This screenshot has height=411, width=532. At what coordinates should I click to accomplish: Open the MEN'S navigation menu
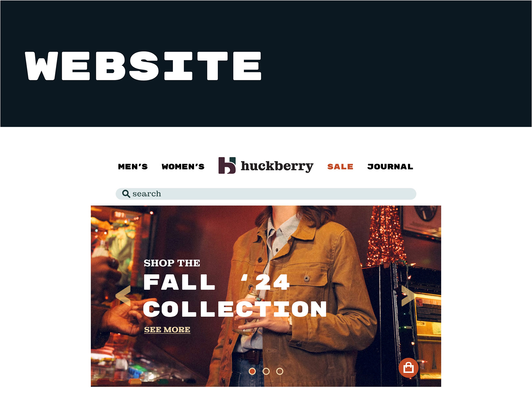133,166
